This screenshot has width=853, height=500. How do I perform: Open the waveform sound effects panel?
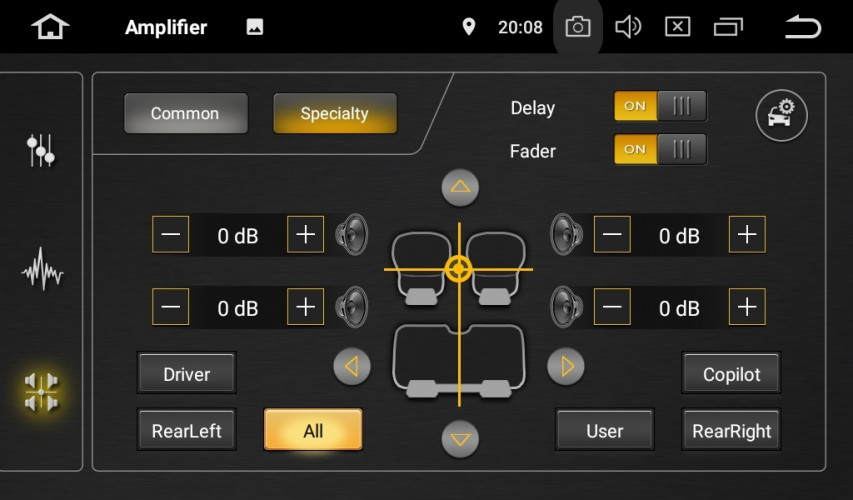[x=41, y=271]
